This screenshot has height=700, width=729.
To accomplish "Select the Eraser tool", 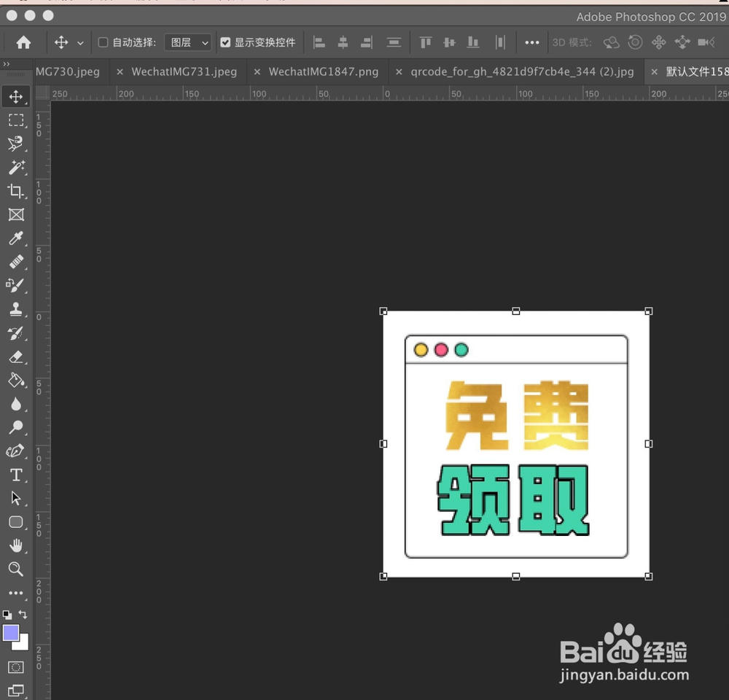I will coord(16,357).
